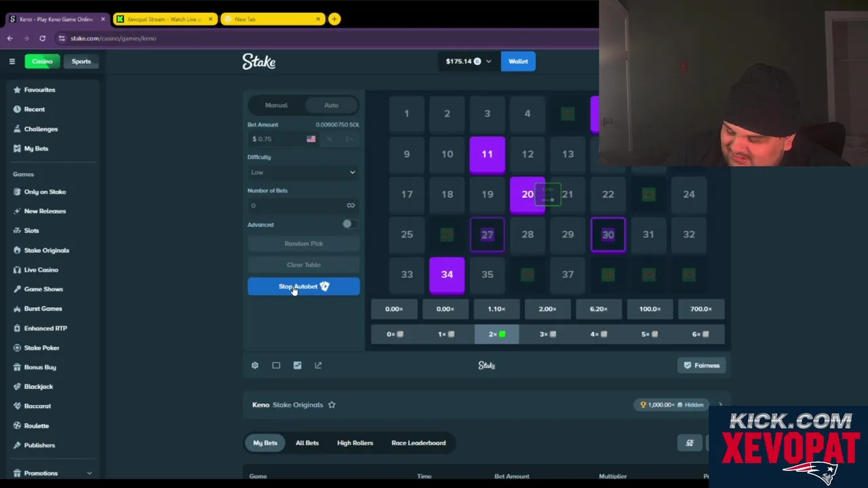Open a new browser tab plus

(x=334, y=19)
